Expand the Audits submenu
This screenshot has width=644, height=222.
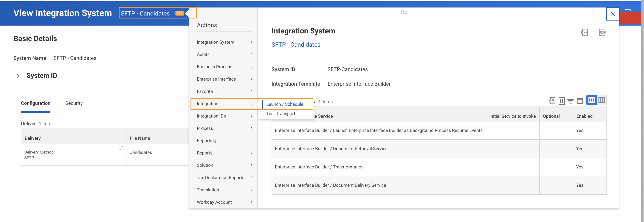224,54
